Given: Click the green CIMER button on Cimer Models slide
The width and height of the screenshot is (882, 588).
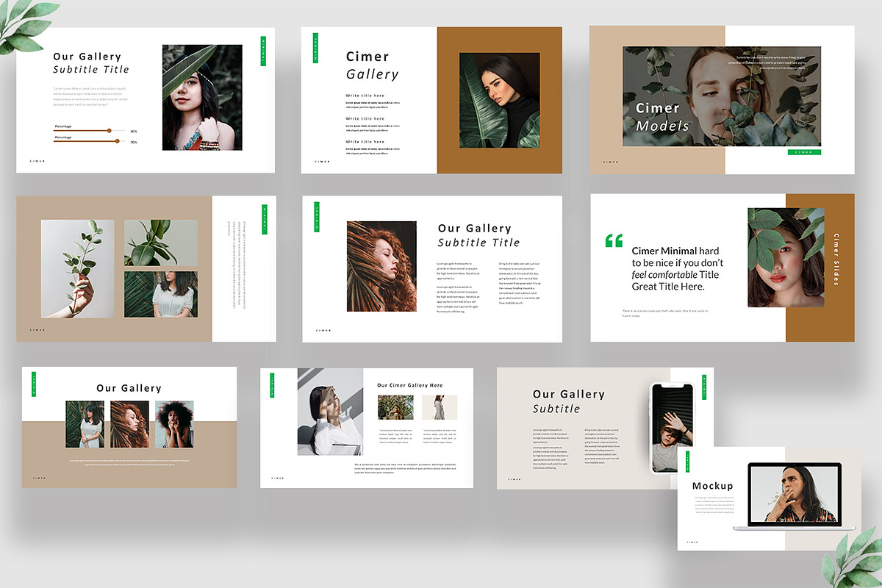Looking at the screenshot, I should 804,152.
